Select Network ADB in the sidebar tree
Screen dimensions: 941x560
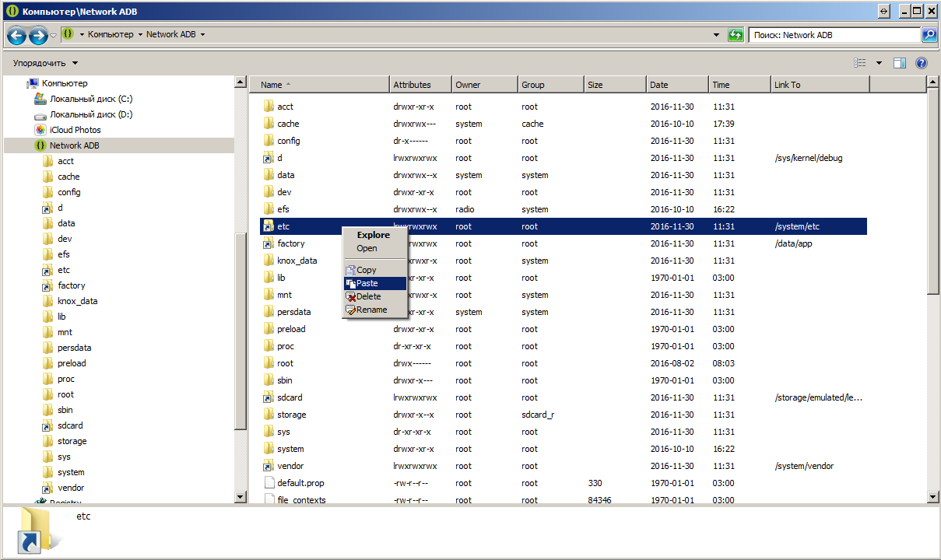(74, 145)
